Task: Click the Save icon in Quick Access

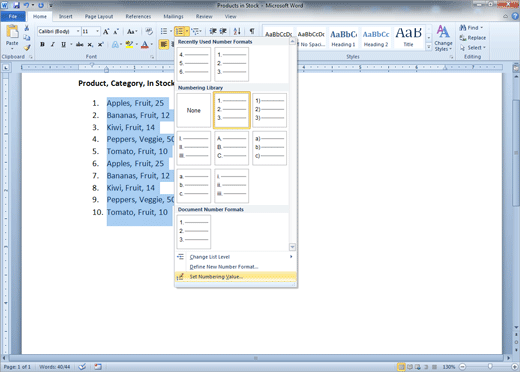Action: pyautogui.click(x=16, y=5)
